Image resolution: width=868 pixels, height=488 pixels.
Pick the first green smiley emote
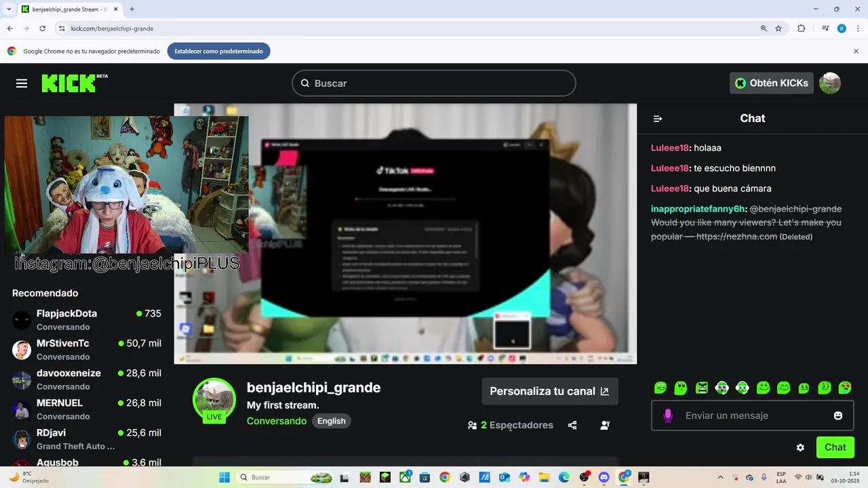[x=660, y=388]
